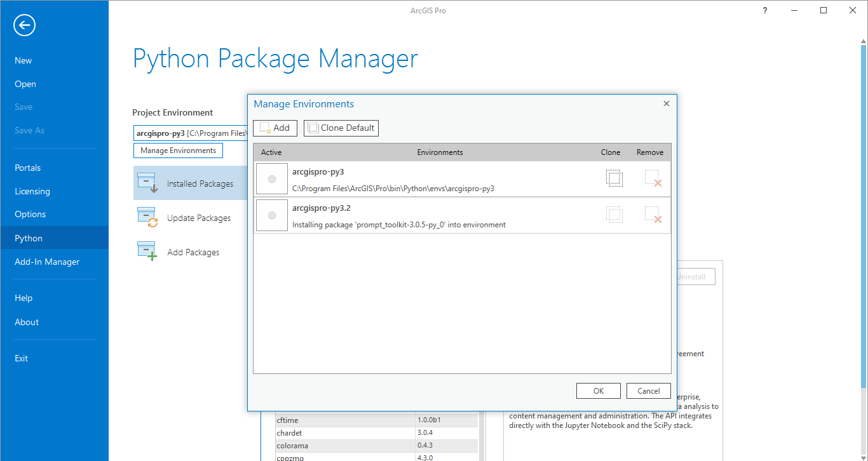Image resolution: width=868 pixels, height=461 pixels.
Task: Close the Manage Environments dialog
Action: pyautogui.click(x=667, y=104)
